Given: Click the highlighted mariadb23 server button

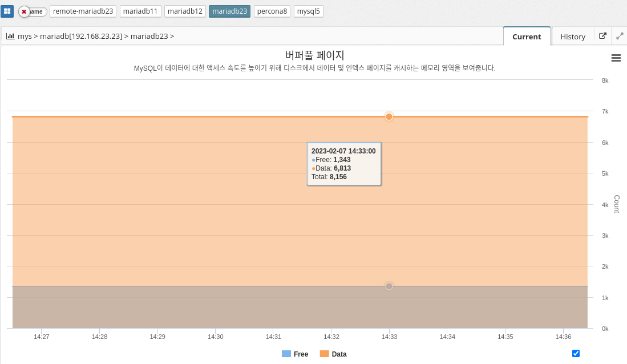Looking at the screenshot, I should (229, 11).
